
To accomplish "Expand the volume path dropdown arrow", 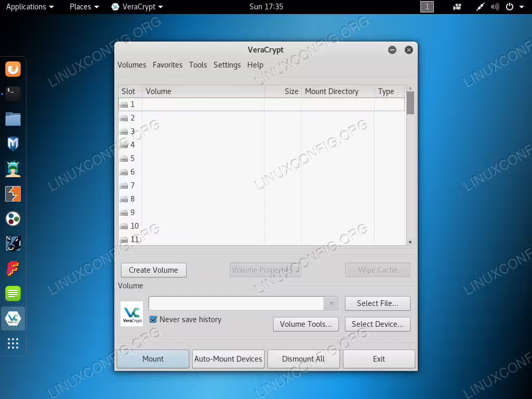I will 331,303.
